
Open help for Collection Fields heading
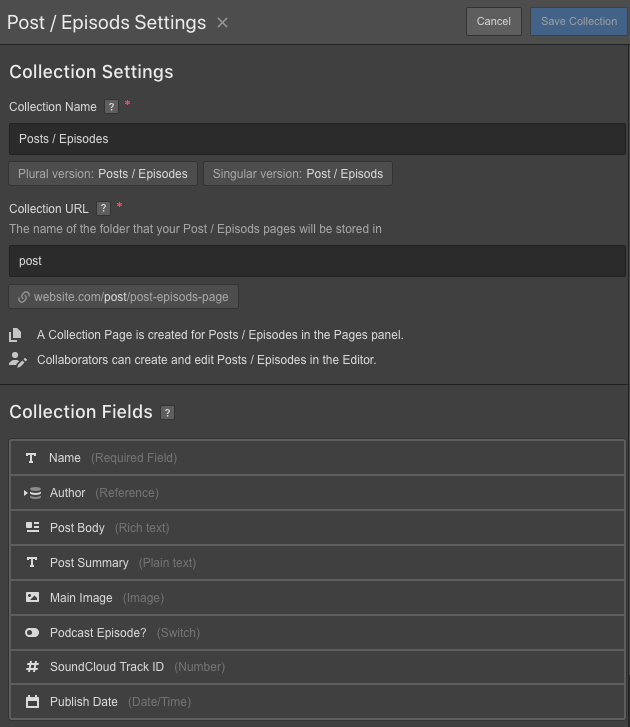point(167,413)
